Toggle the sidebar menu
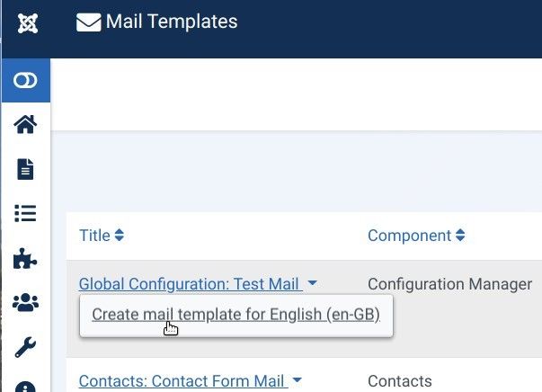 point(25,81)
